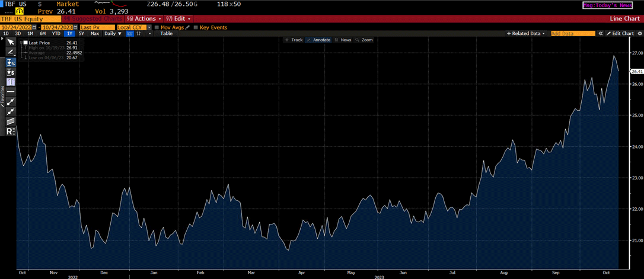Toggle the Last Price series checkbox
Screen dimensions: 644x279
click(25, 43)
